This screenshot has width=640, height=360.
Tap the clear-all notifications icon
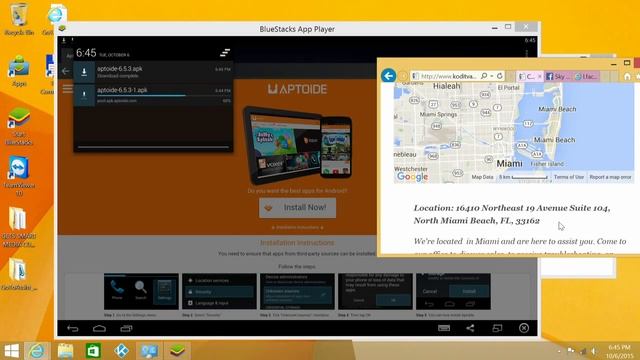click(x=225, y=53)
